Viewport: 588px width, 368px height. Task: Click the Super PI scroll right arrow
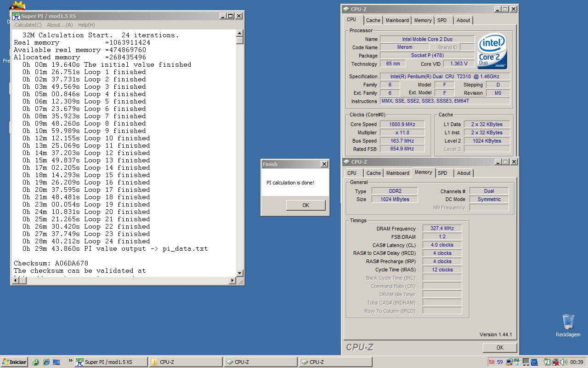(232, 281)
